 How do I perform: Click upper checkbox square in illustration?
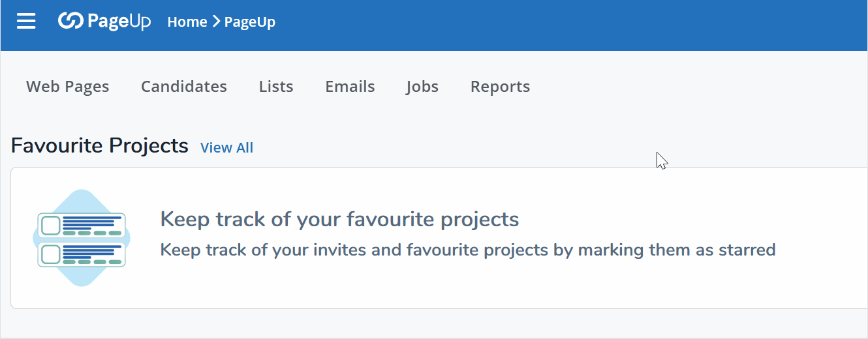click(50, 226)
